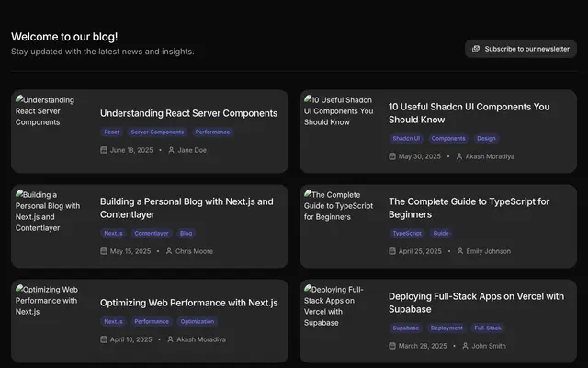588x368 pixels.
Task: Select the Full-Stack tag
Action: click(488, 328)
